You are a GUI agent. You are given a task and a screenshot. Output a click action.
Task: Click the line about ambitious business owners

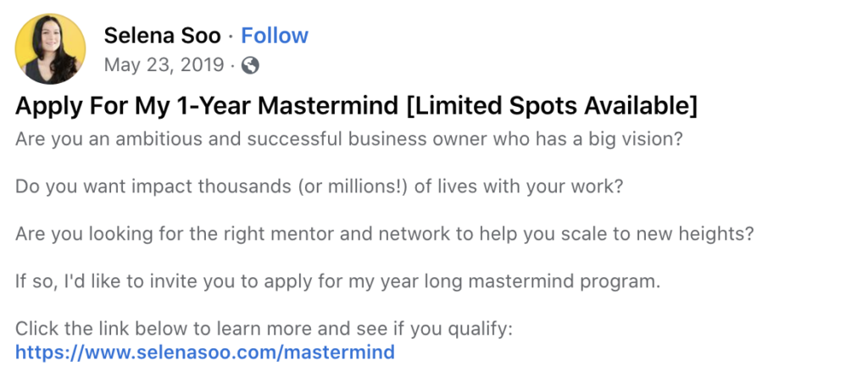[x=348, y=139]
